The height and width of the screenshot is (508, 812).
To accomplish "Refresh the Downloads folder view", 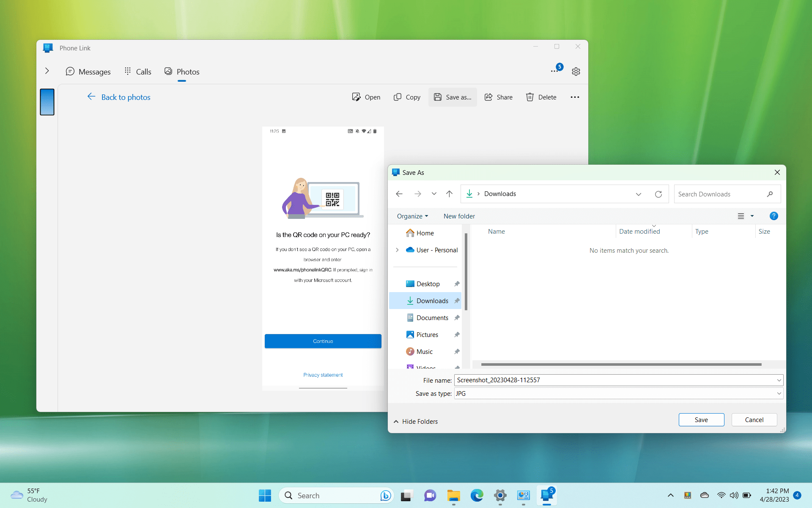I will coord(658,194).
